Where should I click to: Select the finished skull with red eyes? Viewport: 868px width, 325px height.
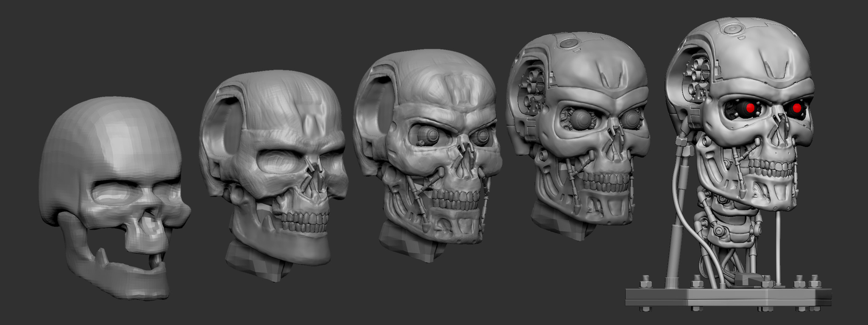click(740, 115)
